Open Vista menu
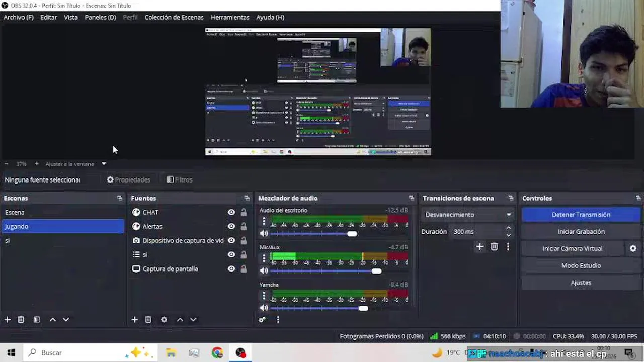Image resolution: width=644 pixels, height=362 pixels. (x=71, y=17)
